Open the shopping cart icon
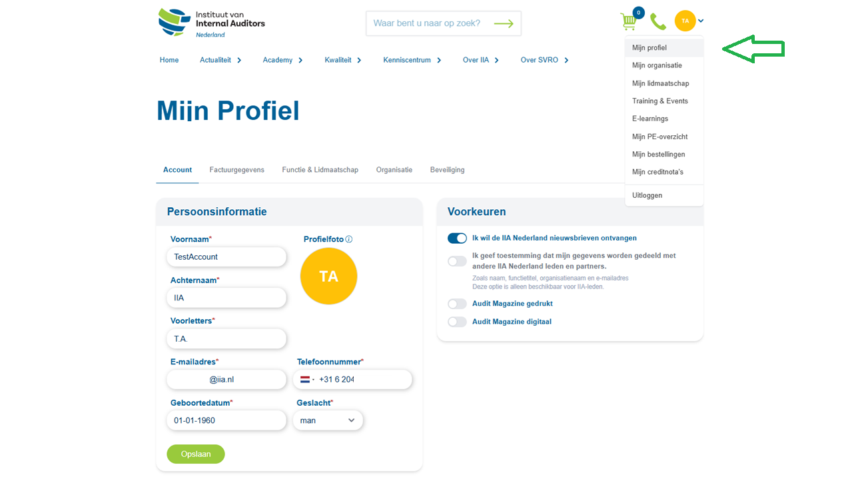868x503 pixels. click(628, 22)
